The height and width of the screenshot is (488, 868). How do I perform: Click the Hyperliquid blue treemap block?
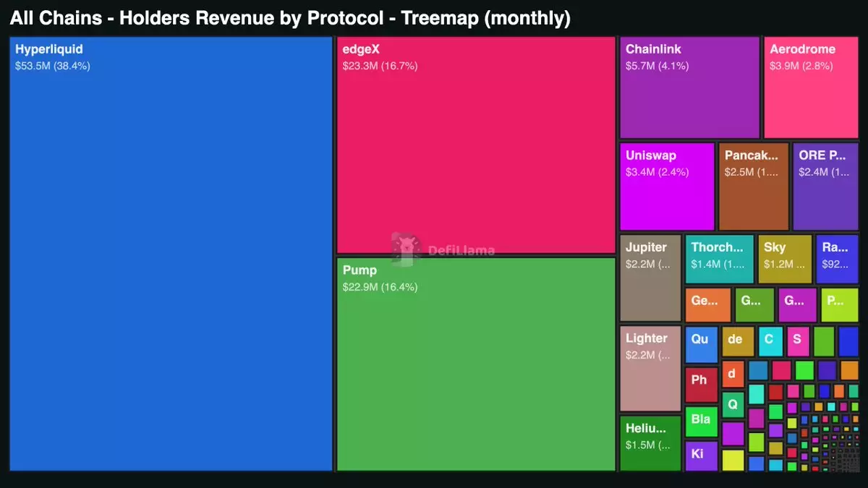tap(171, 254)
